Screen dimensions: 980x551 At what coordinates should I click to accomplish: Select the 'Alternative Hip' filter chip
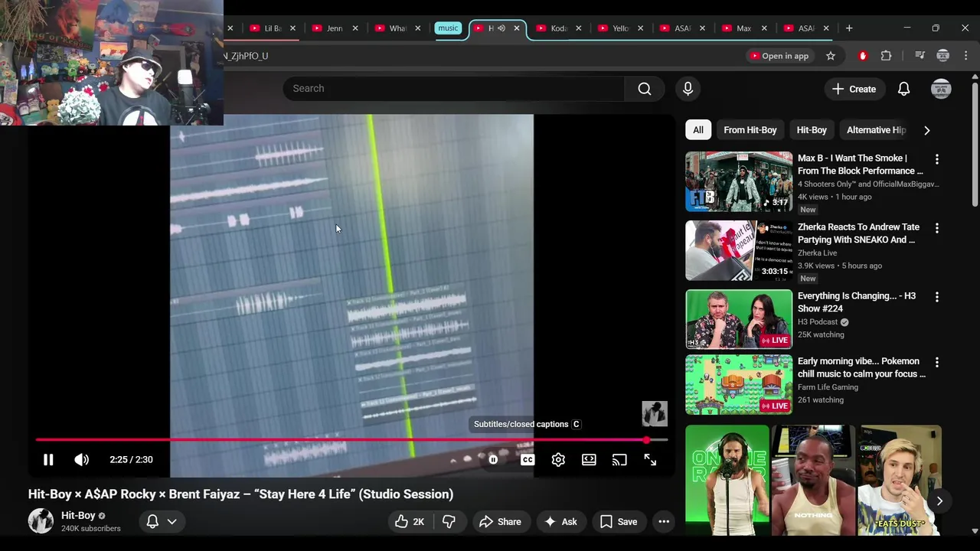tap(876, 130)
